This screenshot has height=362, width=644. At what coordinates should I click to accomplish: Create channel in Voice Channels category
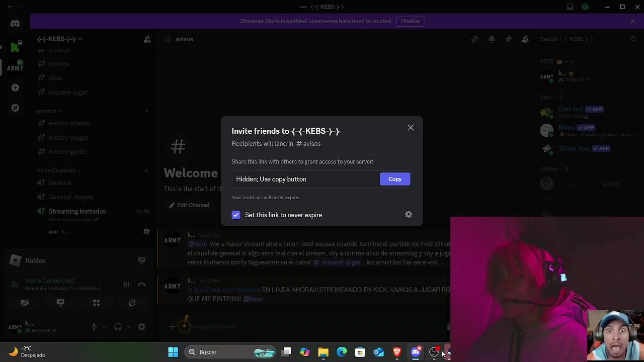click(146, 170)
